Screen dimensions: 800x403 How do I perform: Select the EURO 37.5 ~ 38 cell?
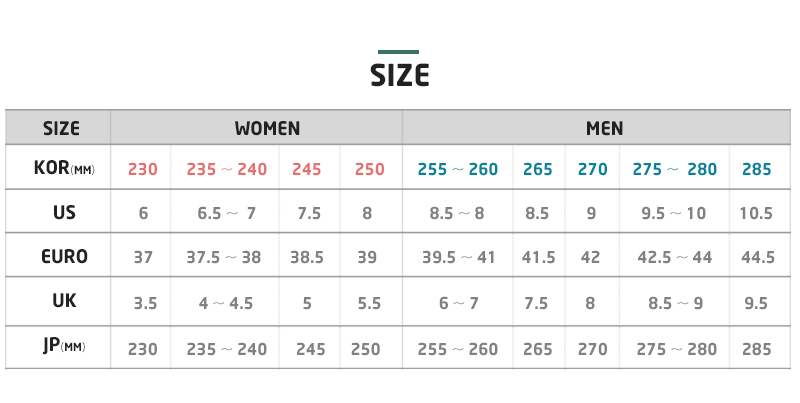(x=224, y=257)
